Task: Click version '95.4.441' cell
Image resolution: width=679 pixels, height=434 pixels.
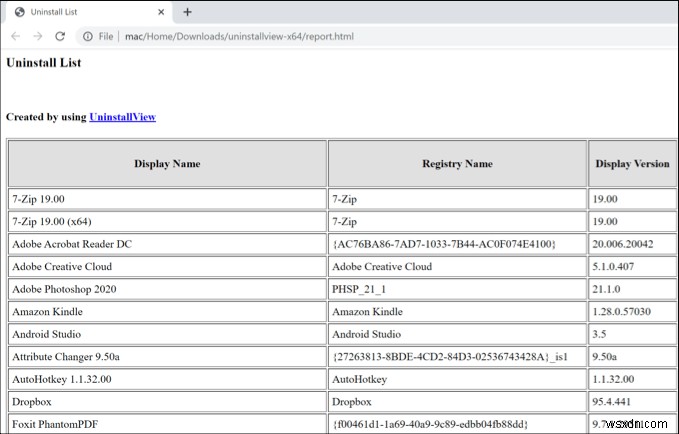Action: point(632,402)
